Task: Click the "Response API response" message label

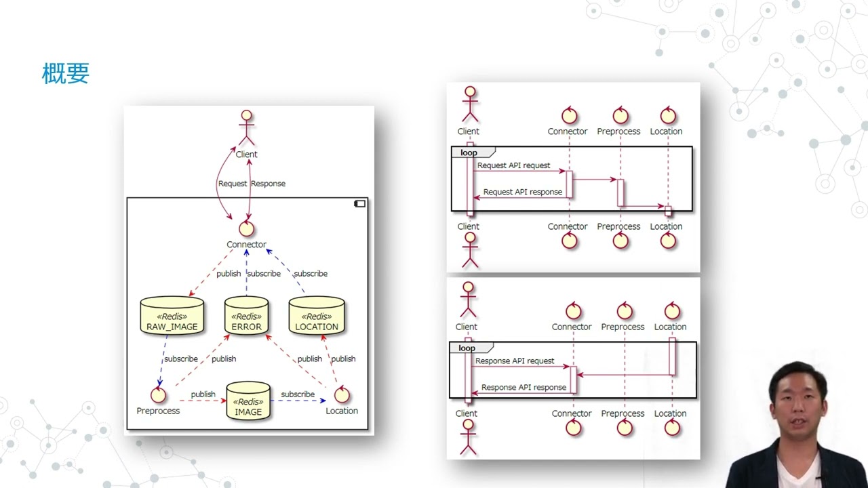Action: coord(524,388)
